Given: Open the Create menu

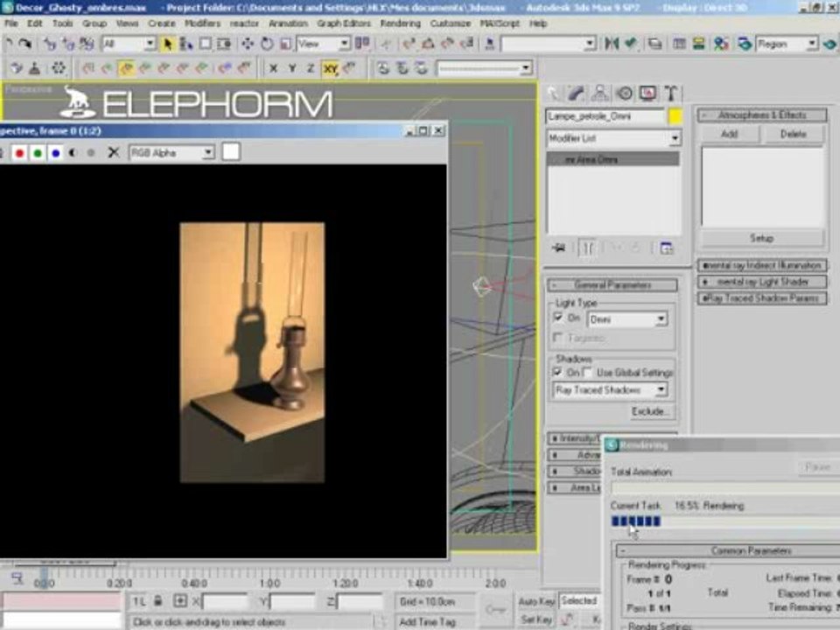Looking at the screenshot, I should point(162,24).
